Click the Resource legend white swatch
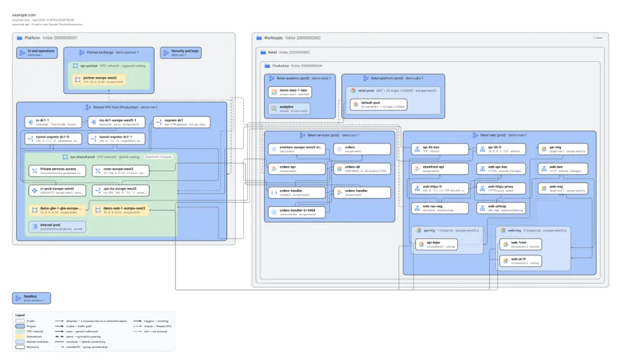Viewport: 621px width, 364px height. pos(20,347)
